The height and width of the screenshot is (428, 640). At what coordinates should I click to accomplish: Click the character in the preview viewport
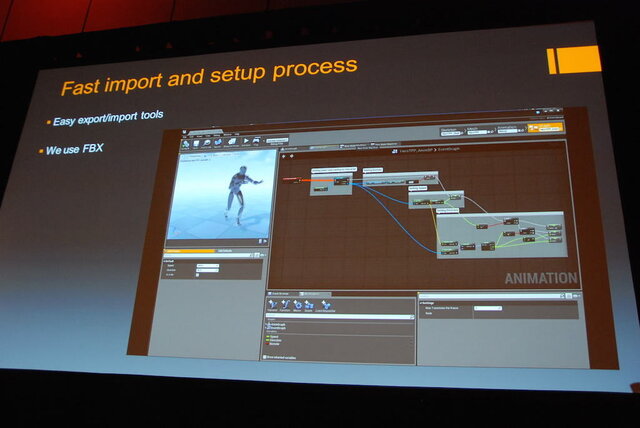(x=239, y=194)
